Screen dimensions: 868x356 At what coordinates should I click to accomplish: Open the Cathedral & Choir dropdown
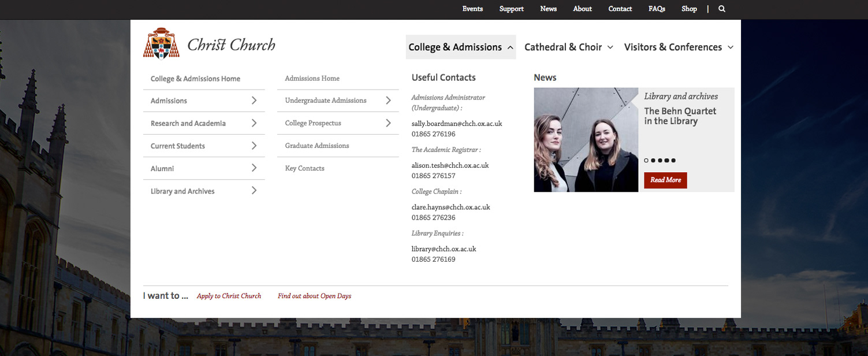(568, 47)
